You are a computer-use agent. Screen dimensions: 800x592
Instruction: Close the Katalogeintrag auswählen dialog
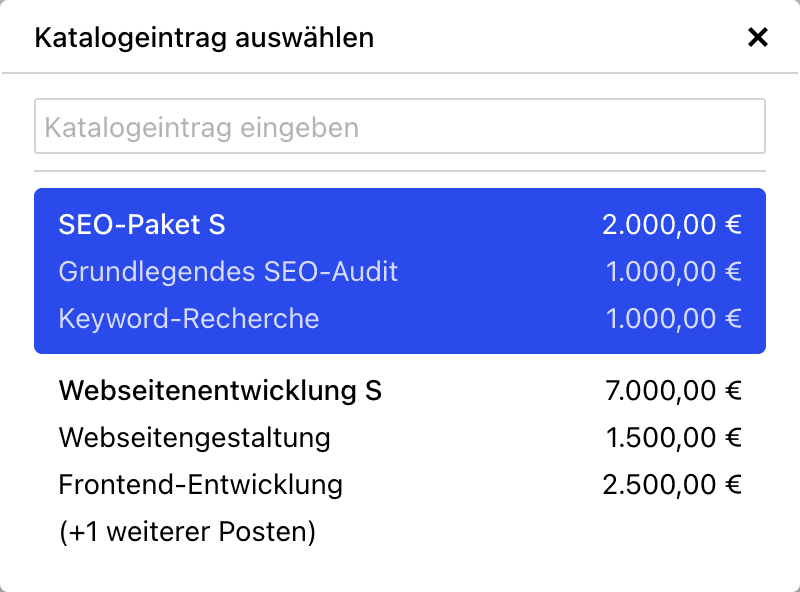pyautogui.click(x=758, y=38)
